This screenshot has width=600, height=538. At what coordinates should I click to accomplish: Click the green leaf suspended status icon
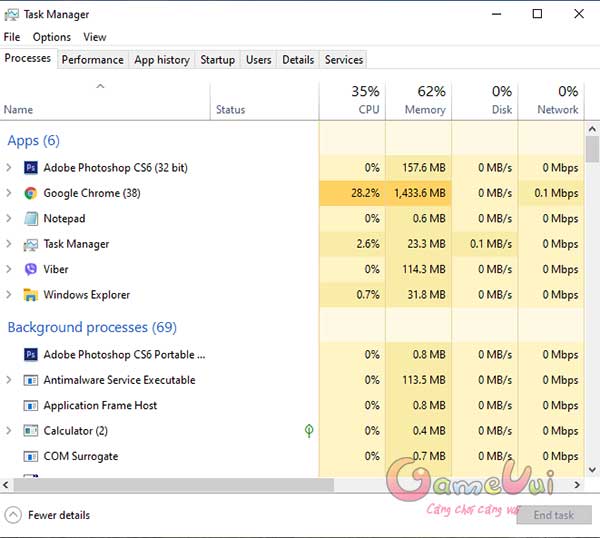310,431
